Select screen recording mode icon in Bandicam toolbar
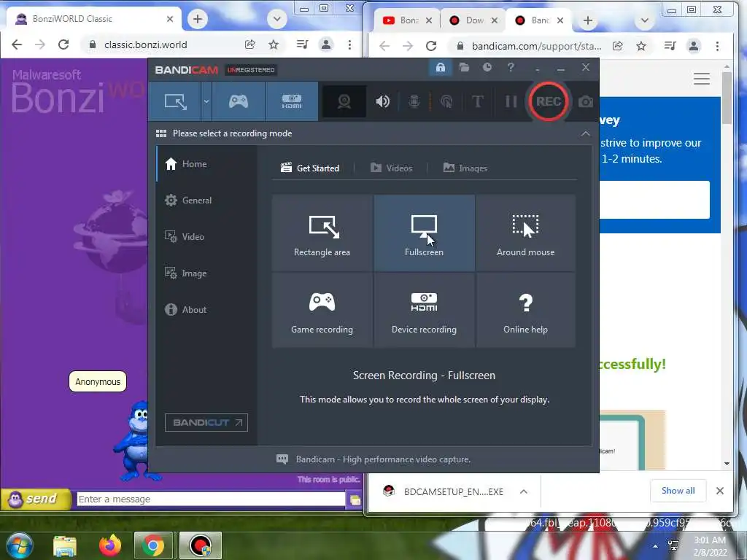Image resolution: width=747 pixels, height=560 pixels. point(175,101)
